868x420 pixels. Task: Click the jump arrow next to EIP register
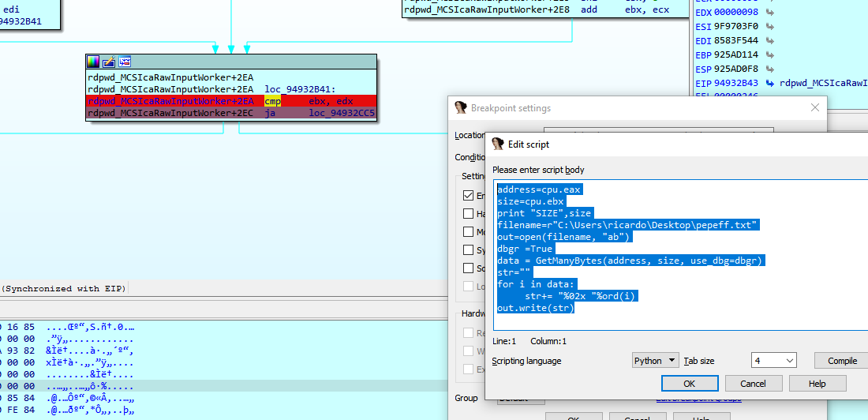point(769,83)
